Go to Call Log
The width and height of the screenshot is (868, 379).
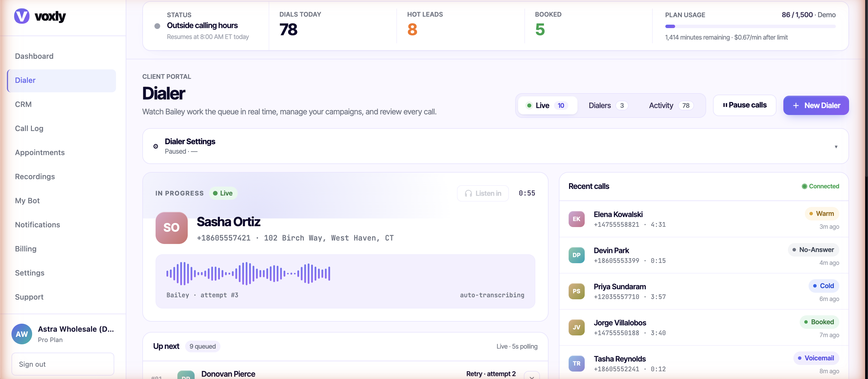coord(61,128)
